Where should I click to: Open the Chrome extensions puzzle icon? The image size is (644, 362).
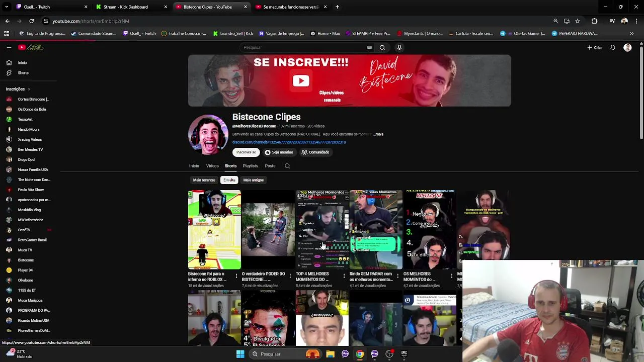[595, 21]
